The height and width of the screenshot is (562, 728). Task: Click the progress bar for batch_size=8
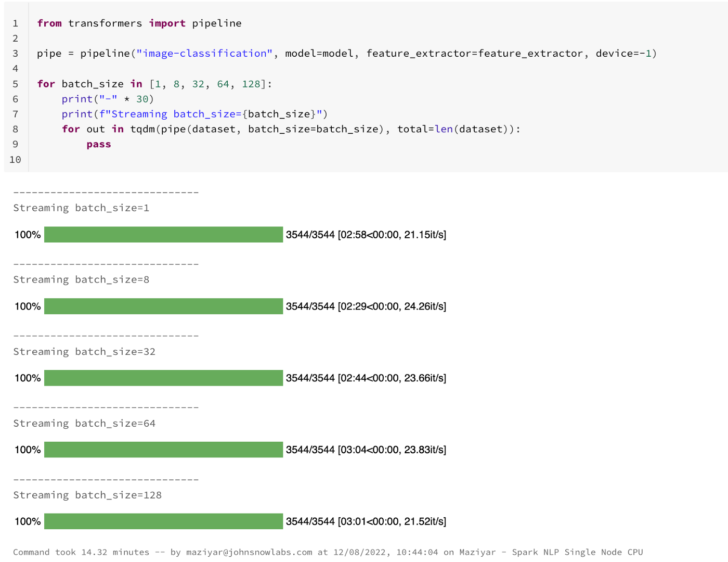coord(163,306)
